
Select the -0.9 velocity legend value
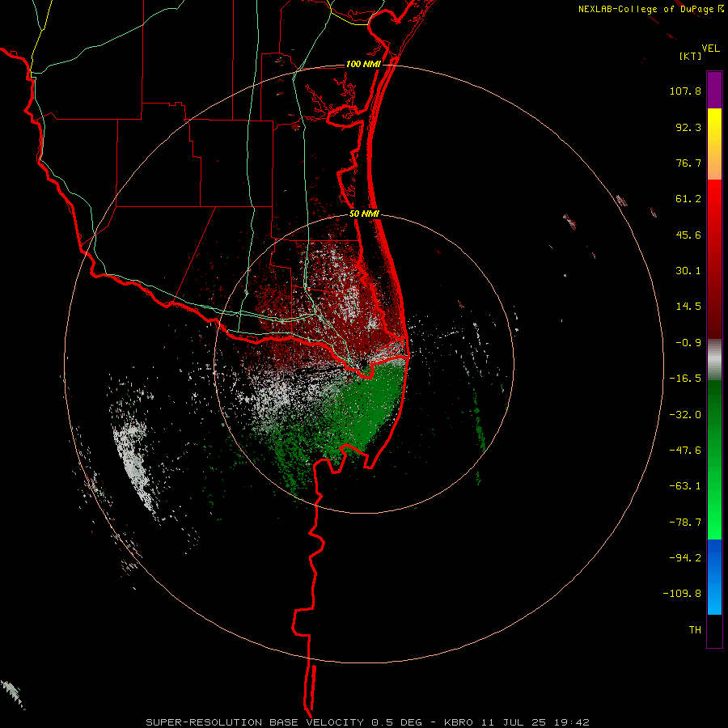(688, 343)
